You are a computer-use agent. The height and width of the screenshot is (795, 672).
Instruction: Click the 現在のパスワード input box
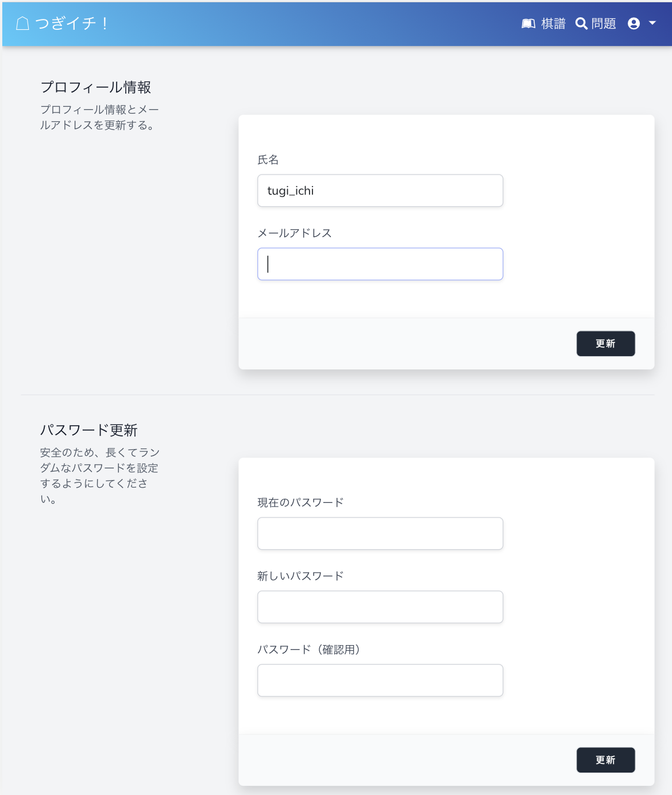[380, 534]
